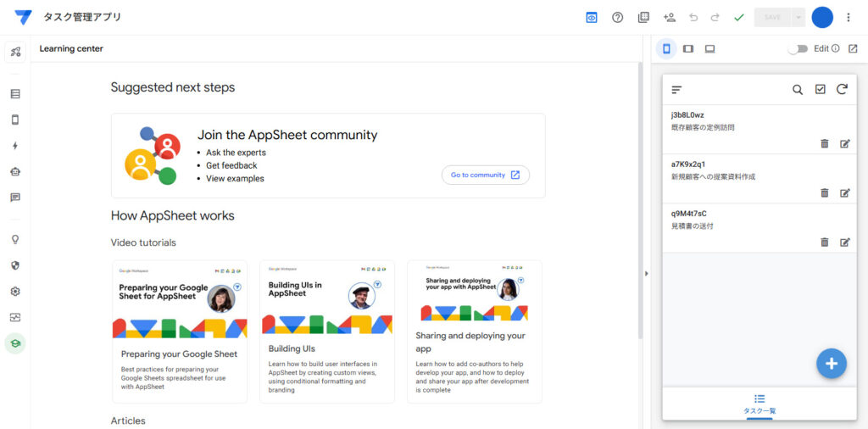
Task: Open the rocket Home sidebar icon
Action: pos(15,52)
